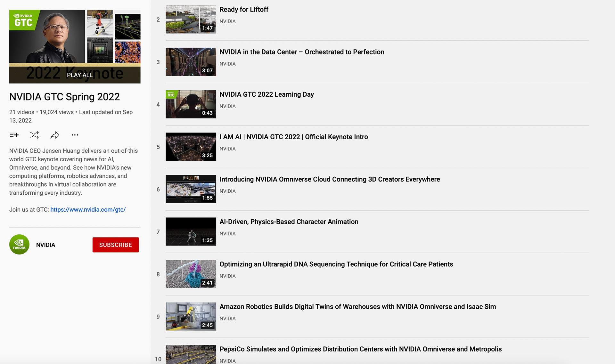Screen dimensions: 615x364
Task: Shuffle the playlist with the shuffle icon
Action: pyautogui.click(x=34, y=135)
